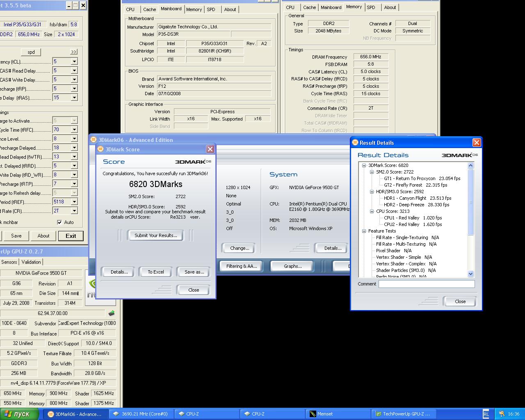
Task: Select GT1 - Return To Proxycon row
Action: 422,178
